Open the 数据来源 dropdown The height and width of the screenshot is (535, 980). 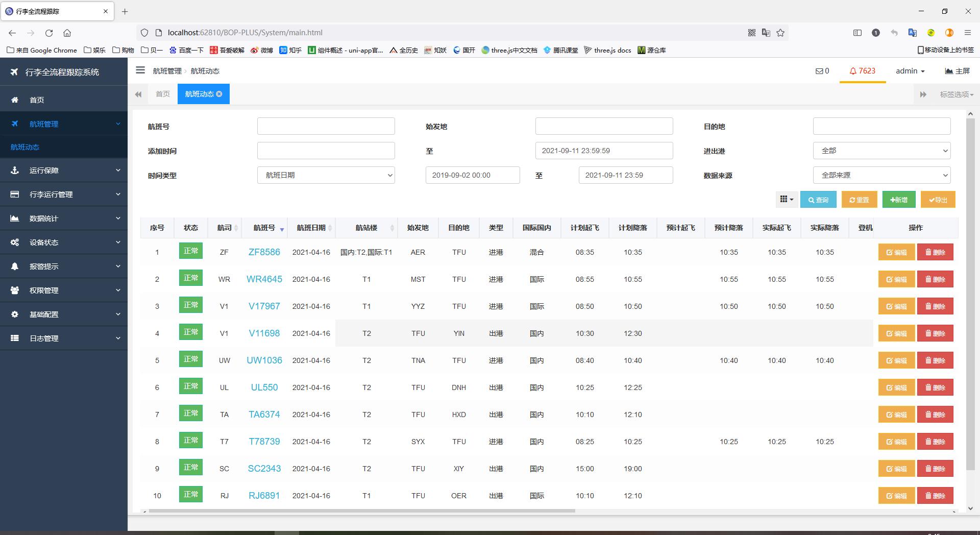point(881,175)
